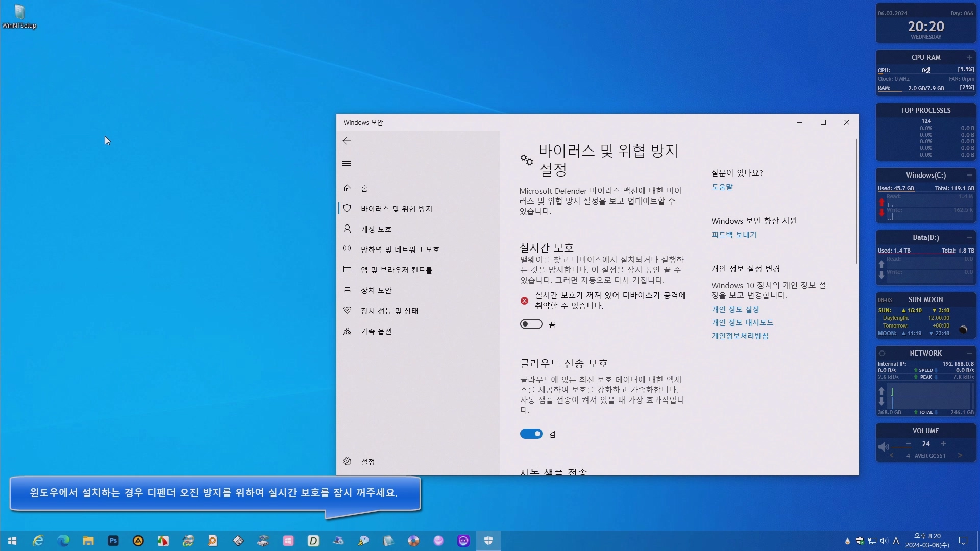Switch to next audio device in the VOLUME widget
This screenshot has width=980, height=551.
[x=960, y=456]
